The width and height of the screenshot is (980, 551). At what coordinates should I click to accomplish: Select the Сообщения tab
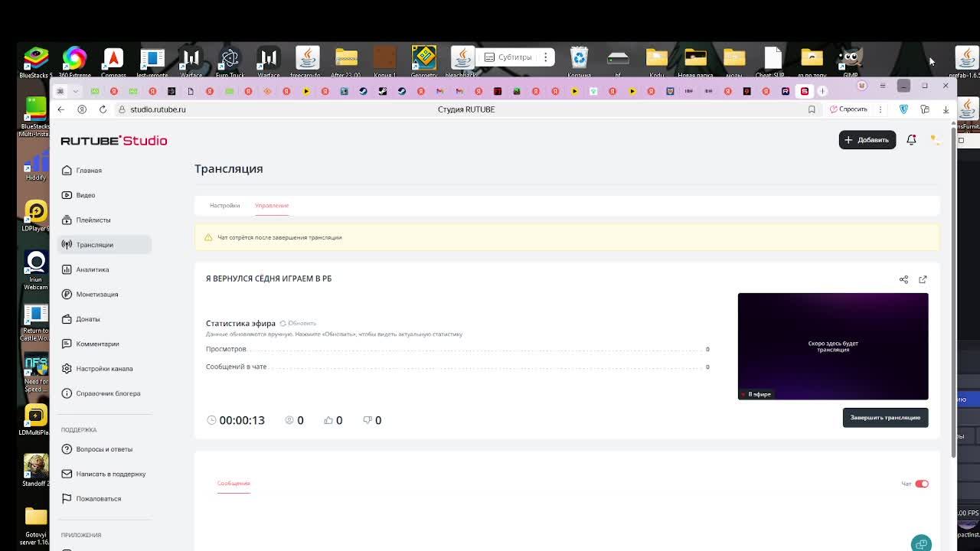pyautogui.click(x=234, y=483)
